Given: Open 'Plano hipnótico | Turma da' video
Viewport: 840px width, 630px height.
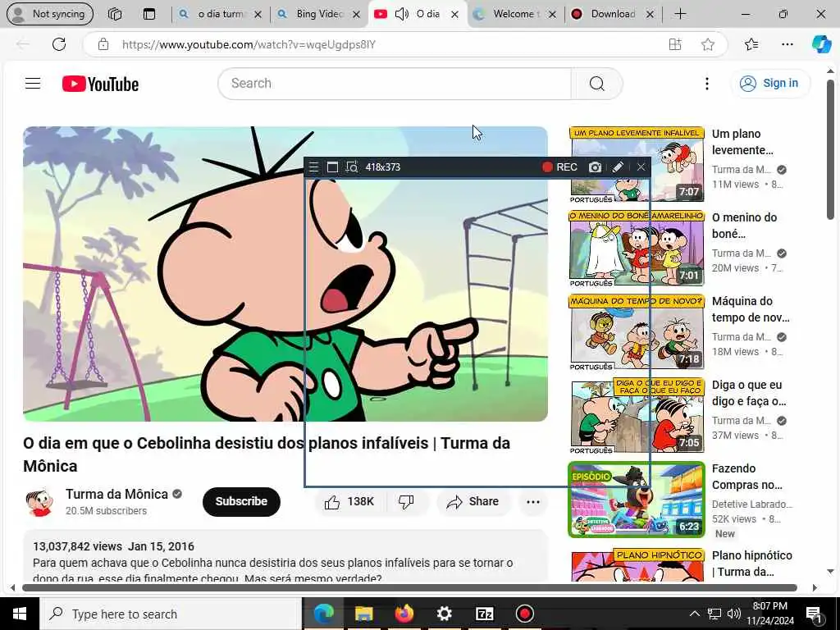Looking at the screenshot, I should point(751,564).
